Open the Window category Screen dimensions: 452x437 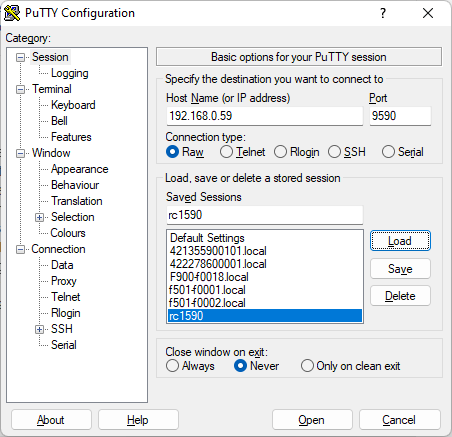[x=51, y=153]
